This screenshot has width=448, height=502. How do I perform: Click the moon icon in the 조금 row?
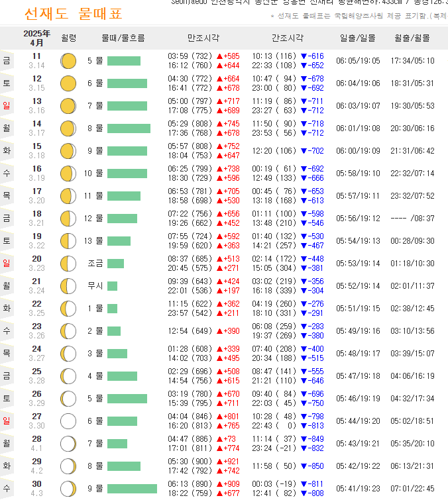tap(68, 264)
